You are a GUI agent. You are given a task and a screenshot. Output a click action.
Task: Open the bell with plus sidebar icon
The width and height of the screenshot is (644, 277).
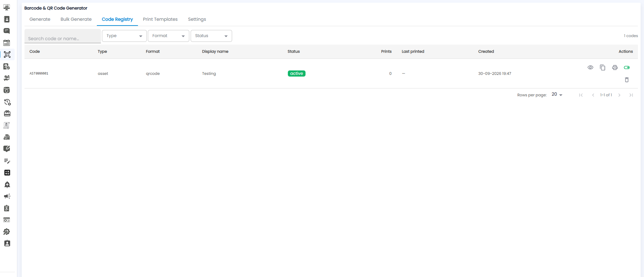7,184
